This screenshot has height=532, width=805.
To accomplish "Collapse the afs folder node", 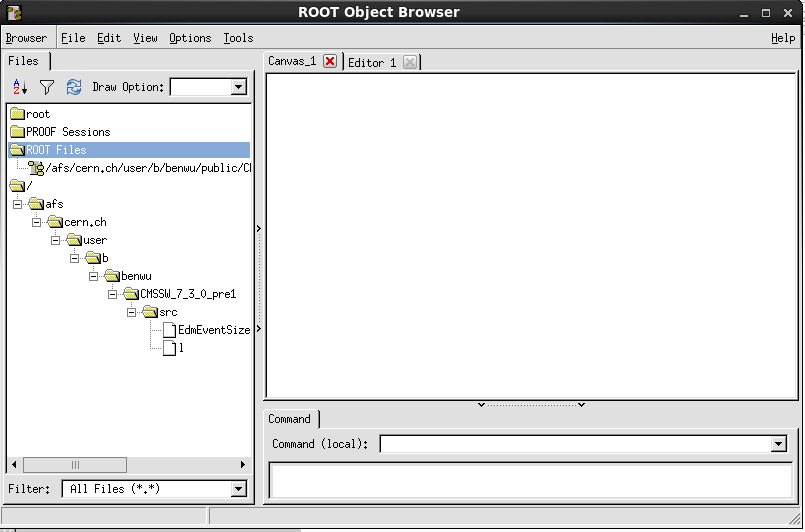I will point(17,204).
